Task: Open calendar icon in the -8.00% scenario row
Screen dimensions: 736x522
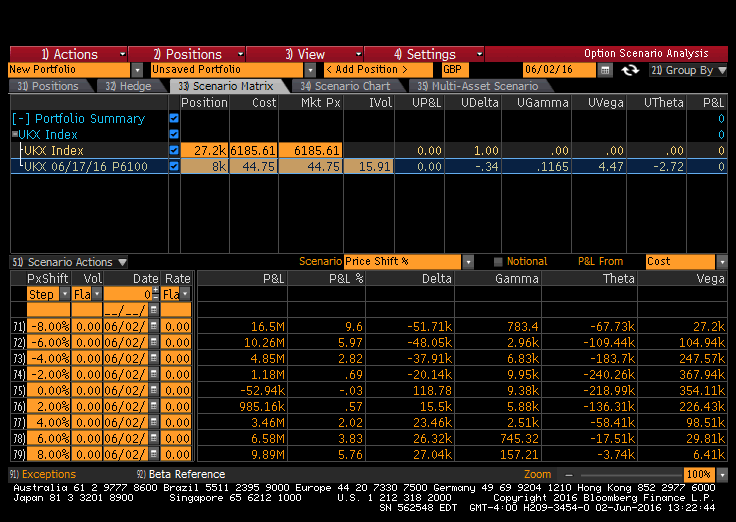Action: tap(153, 326)
